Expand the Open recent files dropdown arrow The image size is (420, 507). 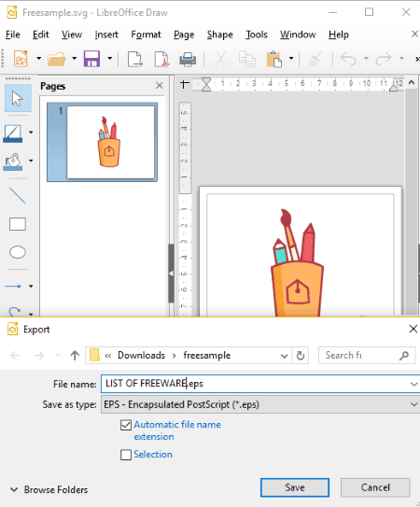click(75, 59)
